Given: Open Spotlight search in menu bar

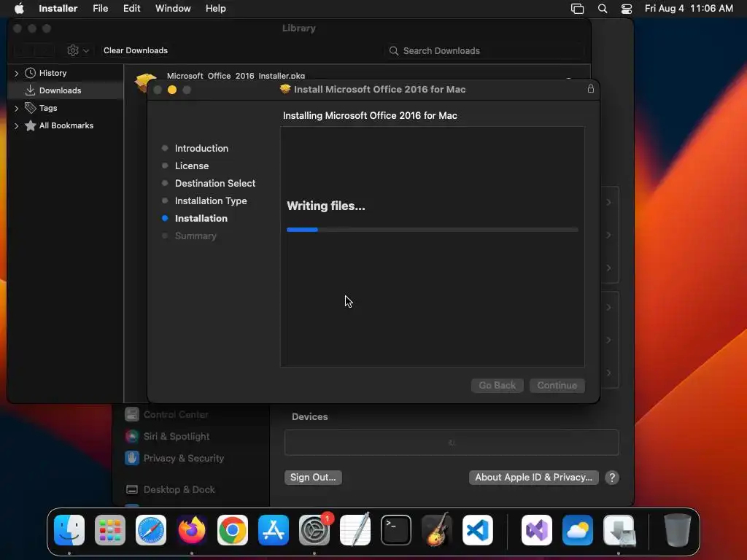Looking at the screenshot, I should click(x=602, y=9).
